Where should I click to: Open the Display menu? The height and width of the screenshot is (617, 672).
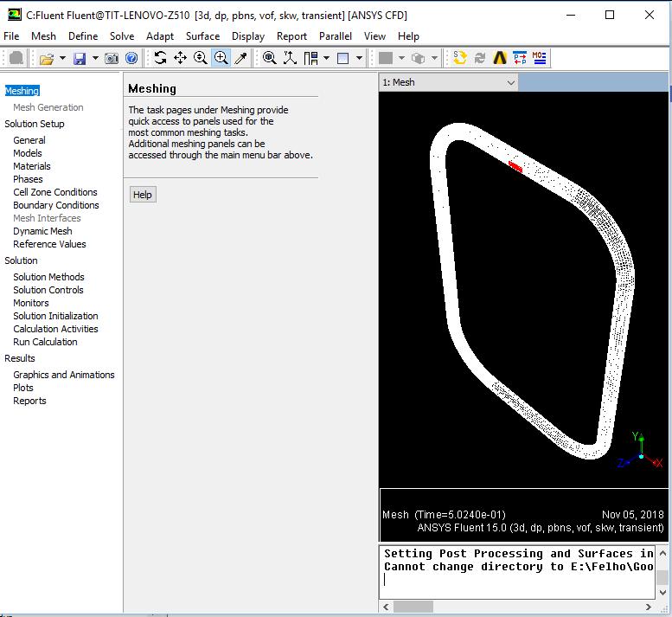248,36
